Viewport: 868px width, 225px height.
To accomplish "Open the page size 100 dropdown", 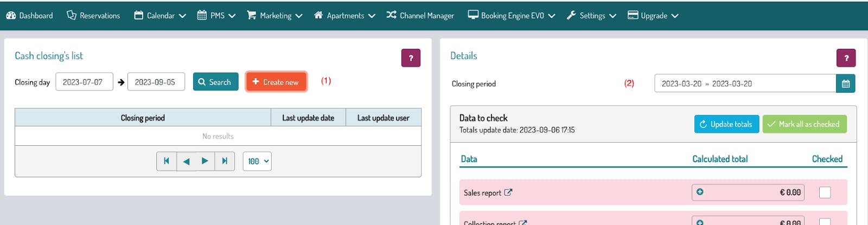I will click(x=257, y=161).
